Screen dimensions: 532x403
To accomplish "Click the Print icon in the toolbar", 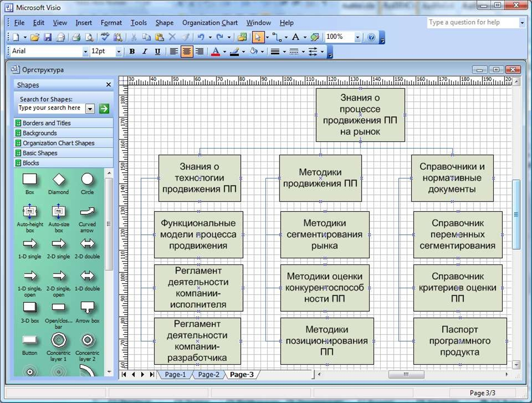I will point(76,37).
